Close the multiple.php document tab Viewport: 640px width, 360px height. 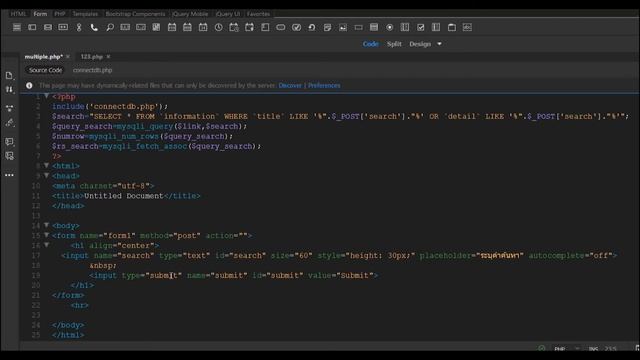click(x=68, y=57)
